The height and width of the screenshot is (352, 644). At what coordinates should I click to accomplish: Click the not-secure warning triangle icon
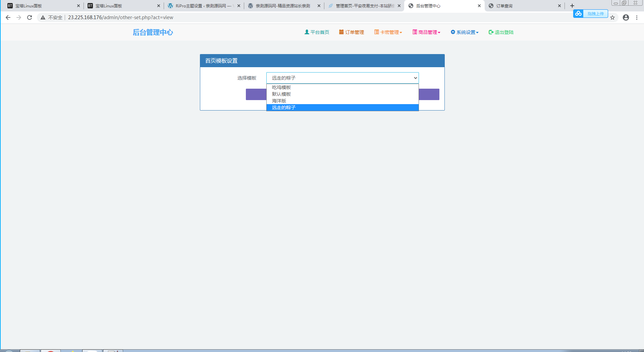(43, 17)
